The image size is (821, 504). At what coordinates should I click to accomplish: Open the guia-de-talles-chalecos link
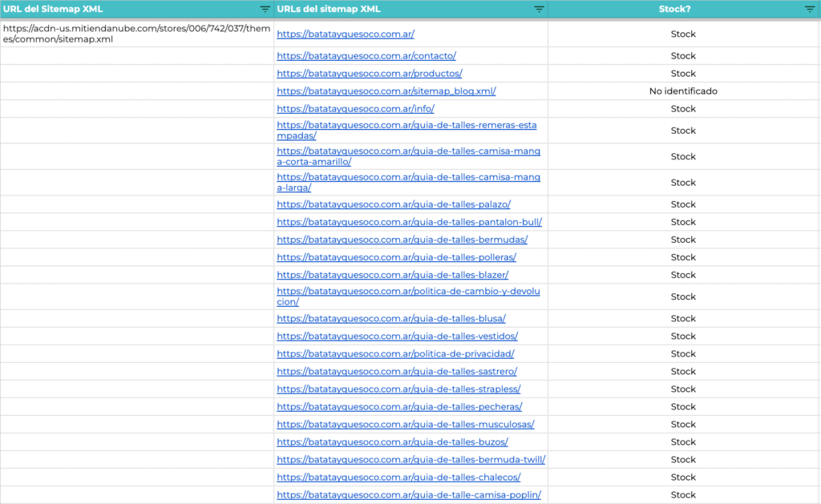[x=399, y=478]
